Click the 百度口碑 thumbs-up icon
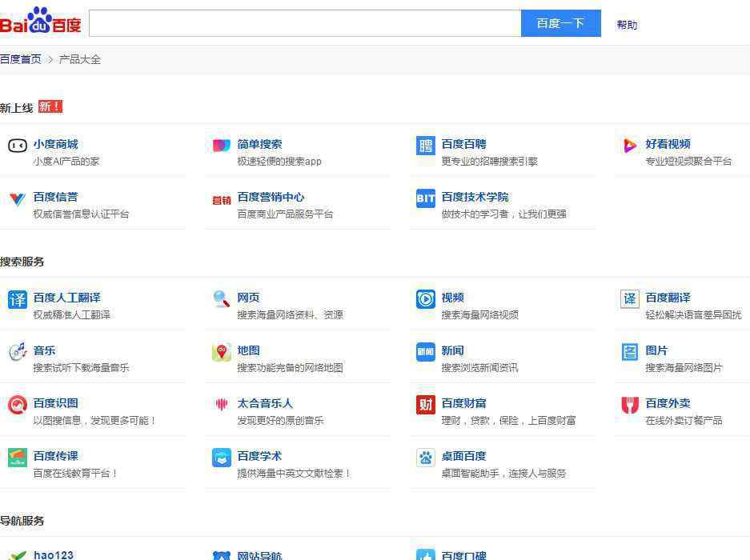This screenshot has height=560, width=750. tap(426, 554)
